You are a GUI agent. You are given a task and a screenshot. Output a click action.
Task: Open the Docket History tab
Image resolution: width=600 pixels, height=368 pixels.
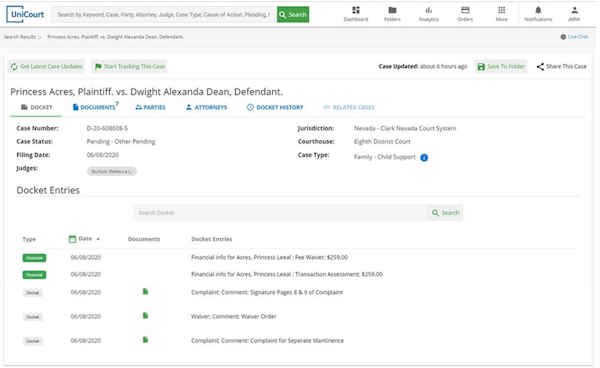point(275,107)
